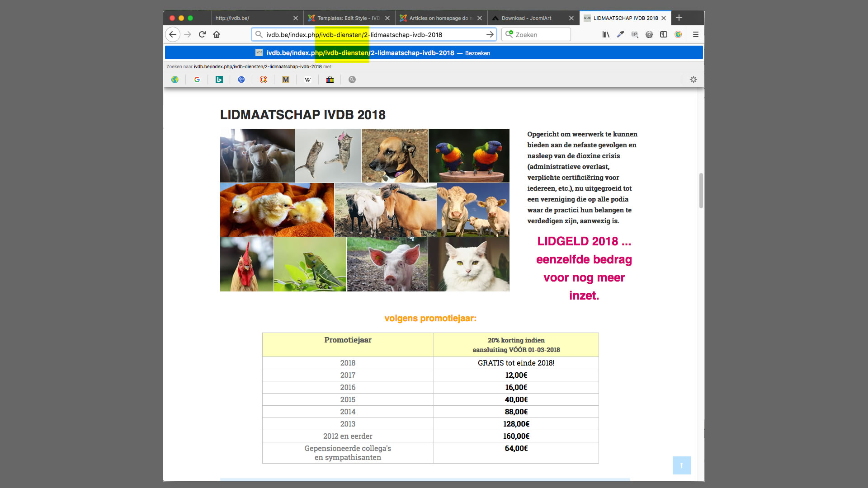Close the Articles on homepage tab
868x488 pixels.
(480, 18)
